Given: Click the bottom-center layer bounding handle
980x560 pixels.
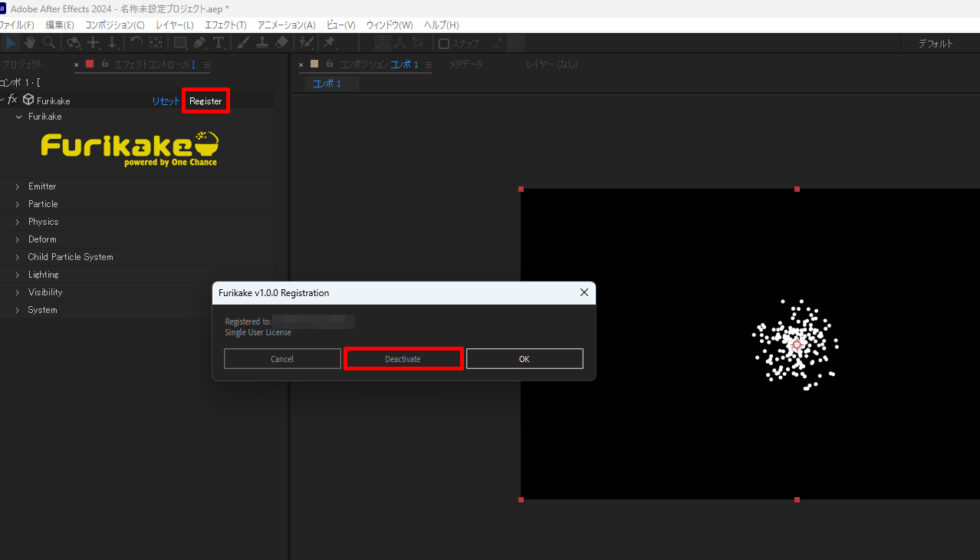Looking at the screenshot, I should (797, 500).
